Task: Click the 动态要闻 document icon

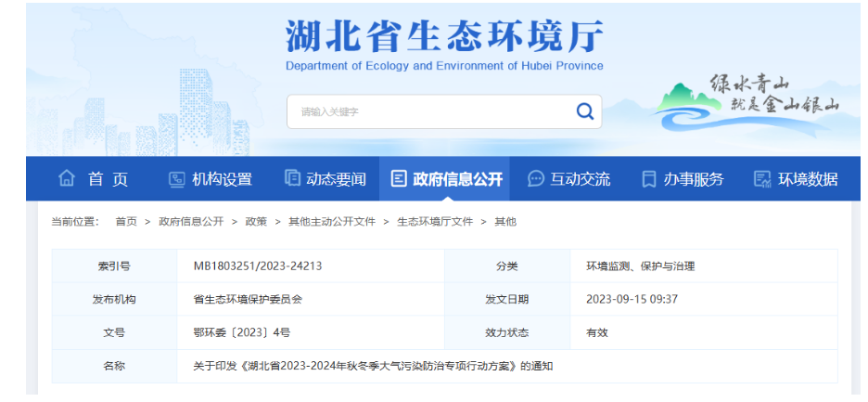Action: click(292, 178)
